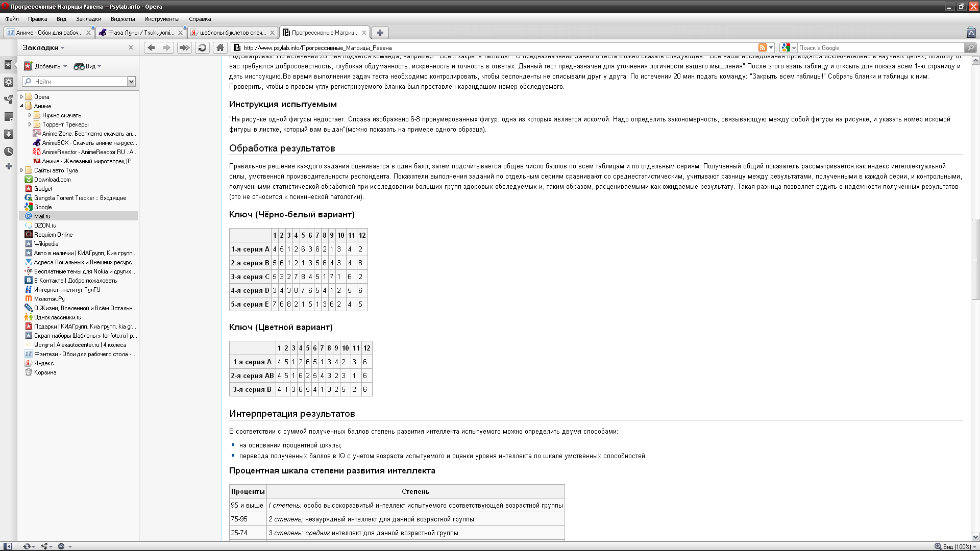
Task: Open the Google search engine selector
Action: [789, 48]
